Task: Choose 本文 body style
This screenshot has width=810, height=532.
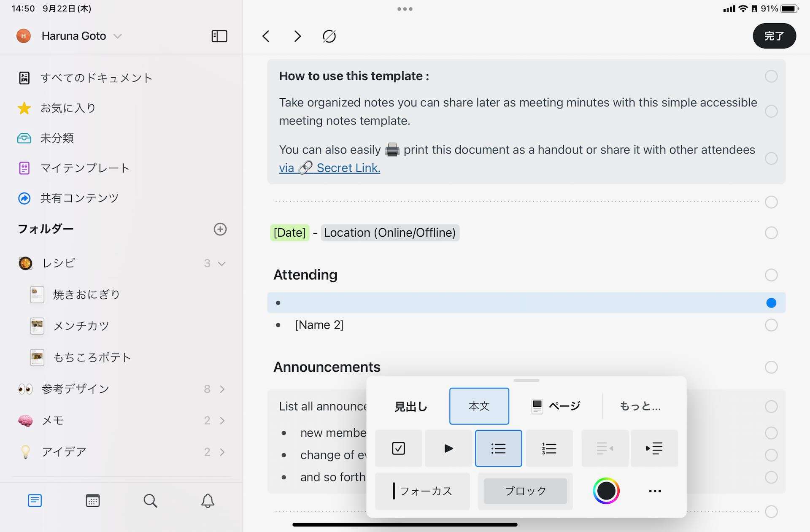Action: 479,406
